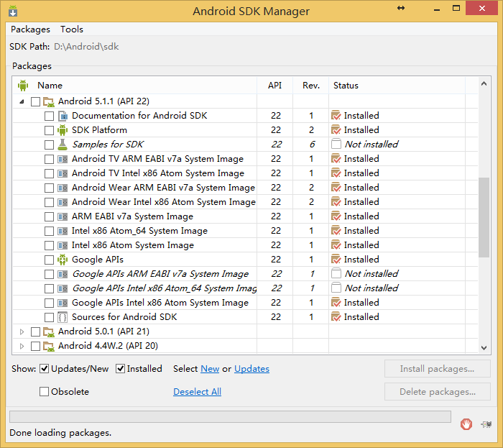Click the Documentation for Android SDK icon

(63, 116)
